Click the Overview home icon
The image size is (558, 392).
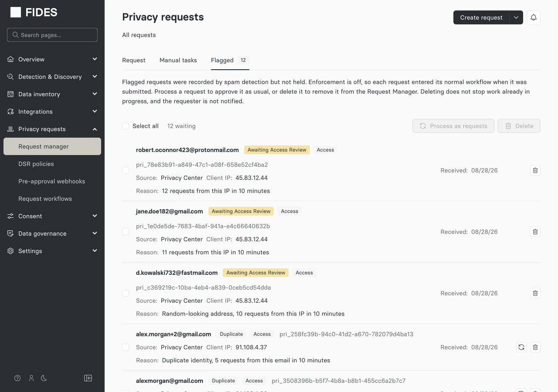pos(10,59)
